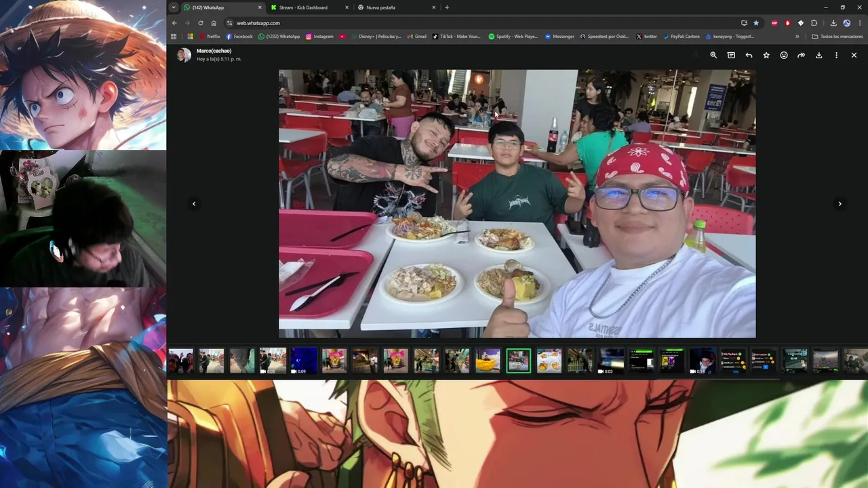Reload the WhatsApp page
868x488 pixels.
[x=201, y=23]
